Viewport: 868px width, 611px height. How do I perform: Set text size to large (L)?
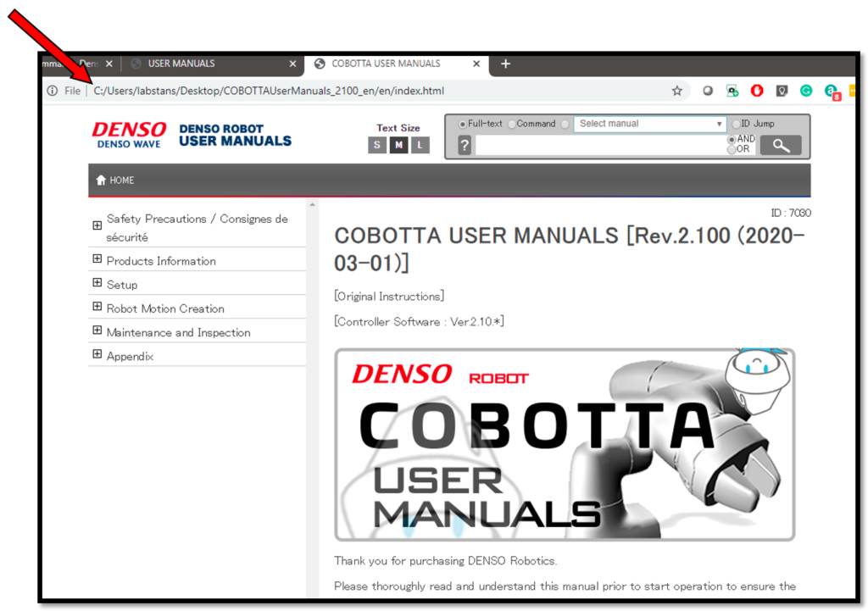[x=420, y=145]
